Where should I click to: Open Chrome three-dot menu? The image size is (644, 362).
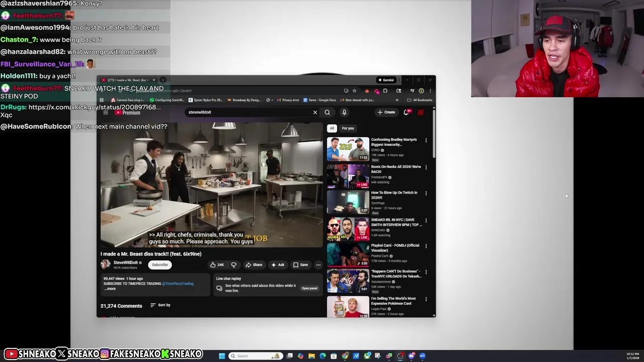pyautogui.click(x=430, y=91)
